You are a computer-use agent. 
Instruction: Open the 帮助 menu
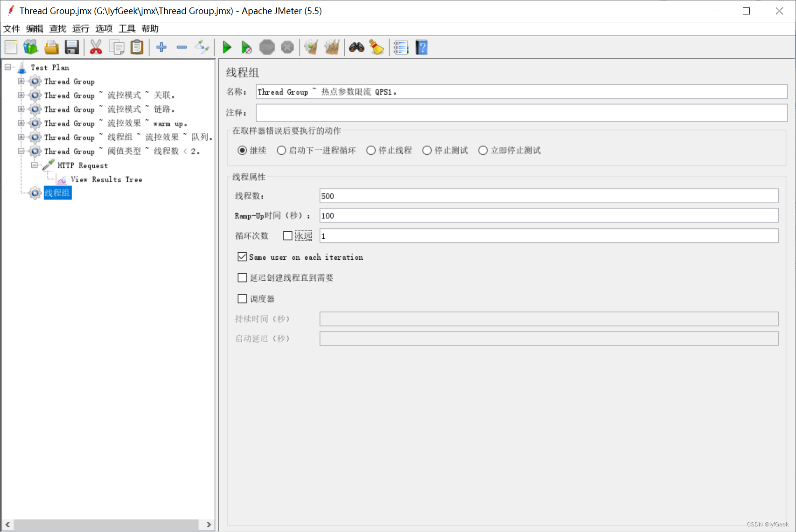(x=150, y=28)
